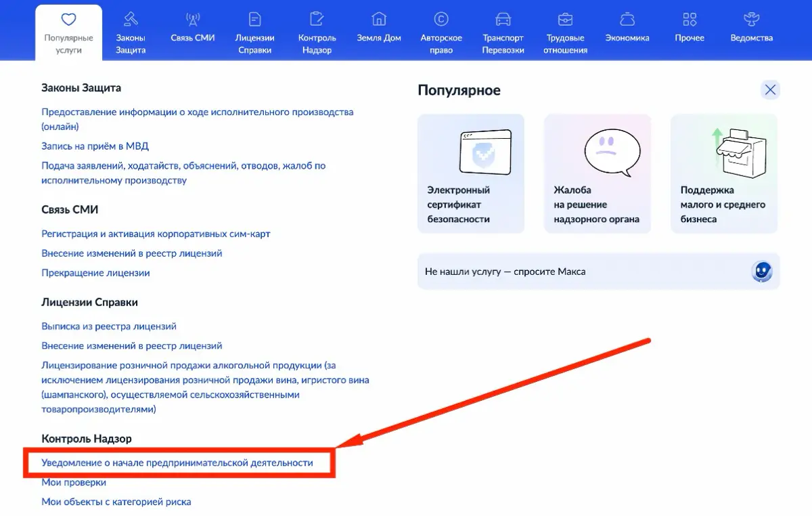Open Прекращение лицензии link
Screen dimensions: 812x516
coord(95,273)
